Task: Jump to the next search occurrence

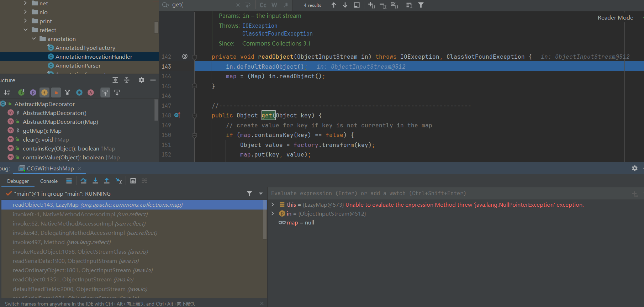Action: coord(345,5)
